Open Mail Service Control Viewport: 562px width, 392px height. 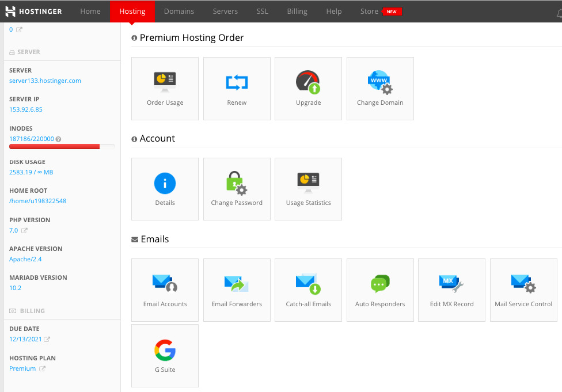coord(523,290)
